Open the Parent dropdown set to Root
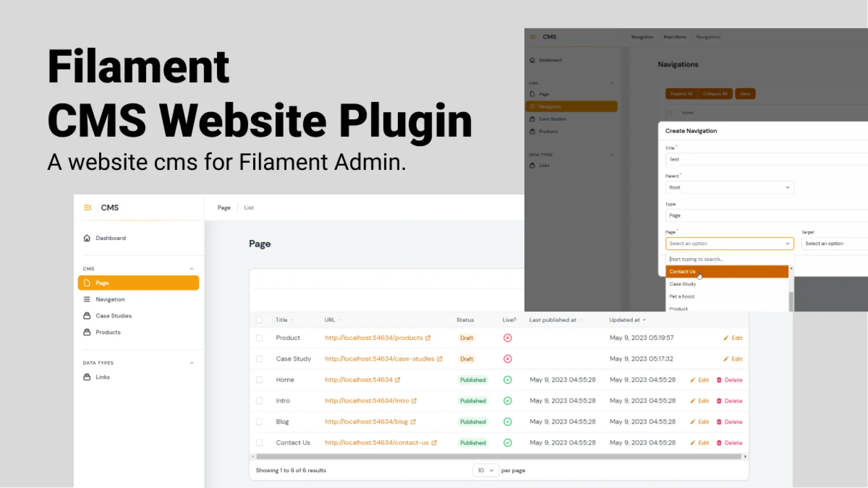The height and width of the screenshot is (488, 868). pyautogui.click(x=729, y=187)
